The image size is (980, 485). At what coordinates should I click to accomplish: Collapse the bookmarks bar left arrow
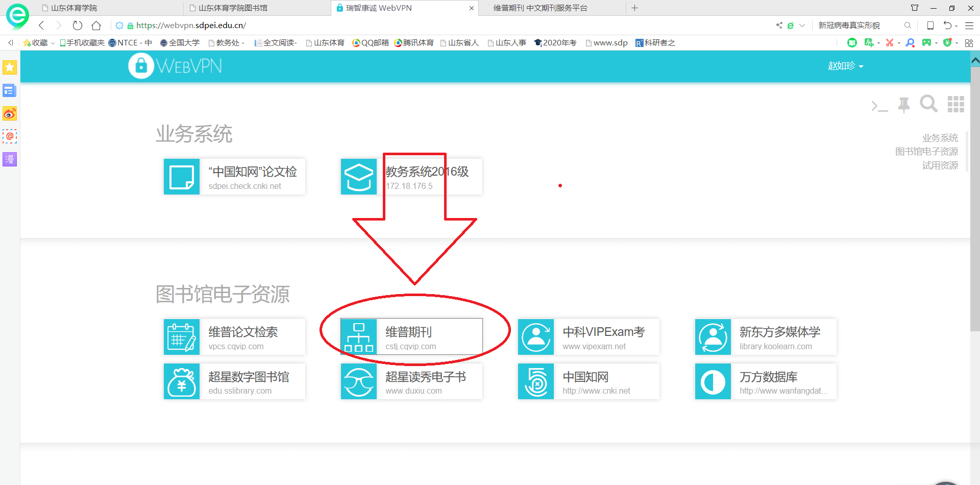click(x=10, y=43)
